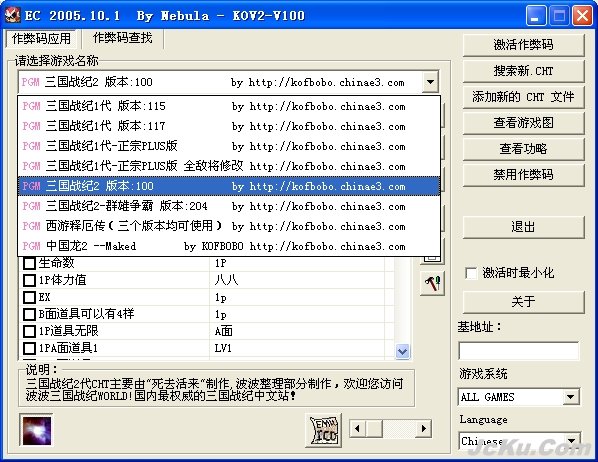The height and width of the screenshot is (462, 598).
Task: Click the hammer tool icon
Action: pyautogui.click(x=432, y=283)
